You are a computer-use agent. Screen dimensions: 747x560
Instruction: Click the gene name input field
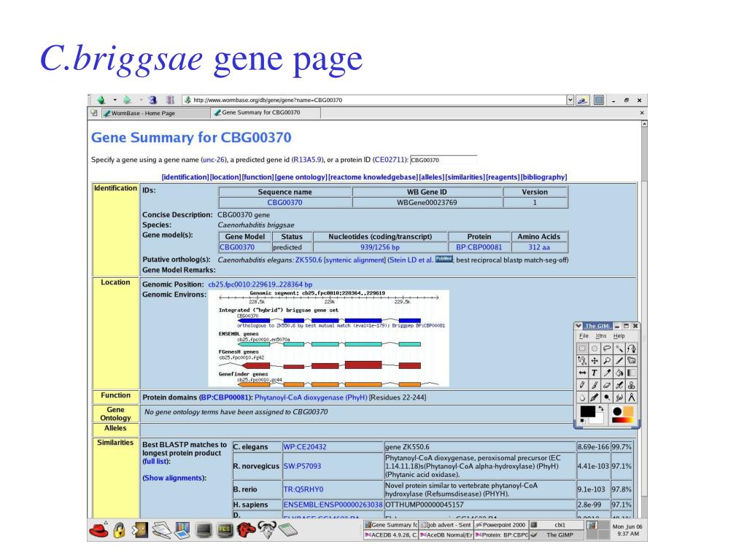(443, 160)
